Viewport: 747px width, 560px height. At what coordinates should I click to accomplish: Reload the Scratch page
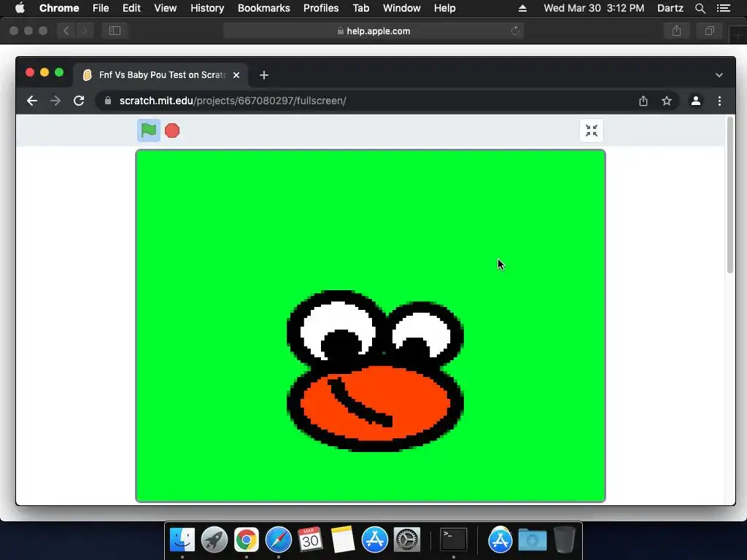point(79,101)
